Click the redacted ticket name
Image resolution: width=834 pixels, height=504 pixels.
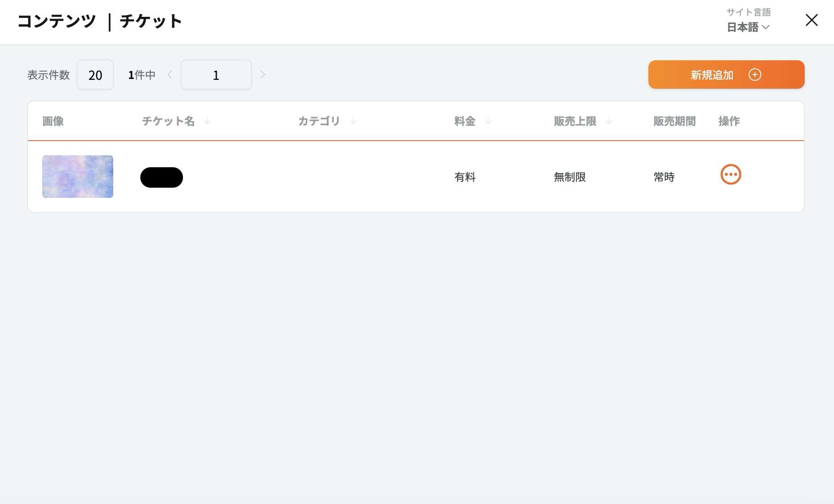click(162, 177)
